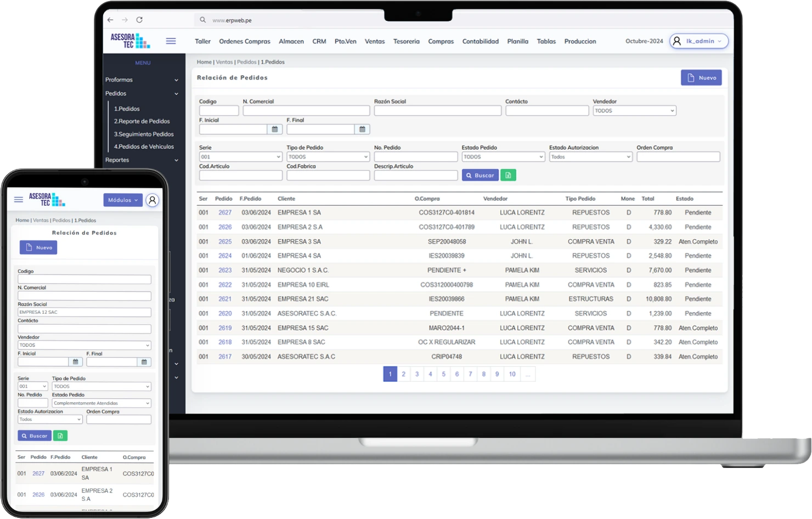812x519 pixels.
Task: Select the Tesoreria menu item
Action: 406,42
